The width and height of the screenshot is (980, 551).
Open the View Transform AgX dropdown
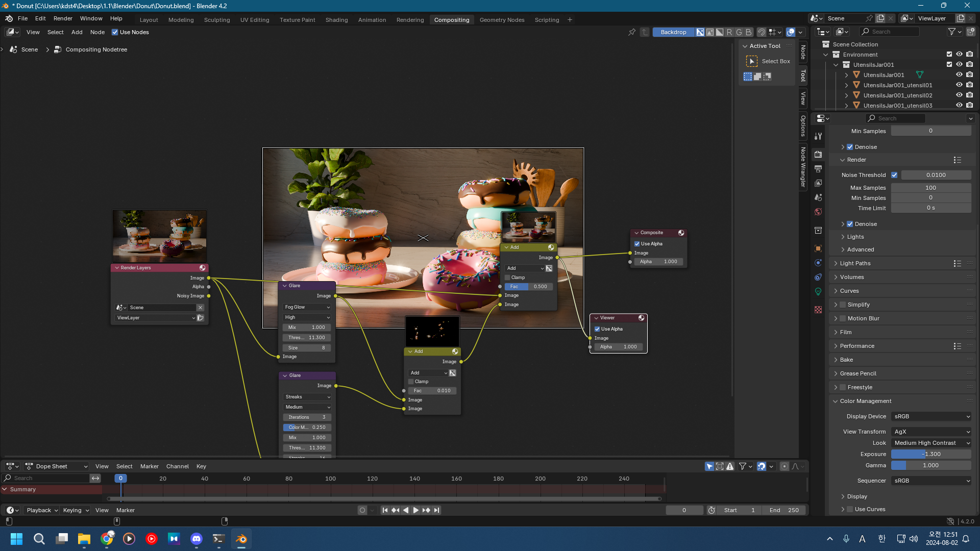tap(931, 432)
